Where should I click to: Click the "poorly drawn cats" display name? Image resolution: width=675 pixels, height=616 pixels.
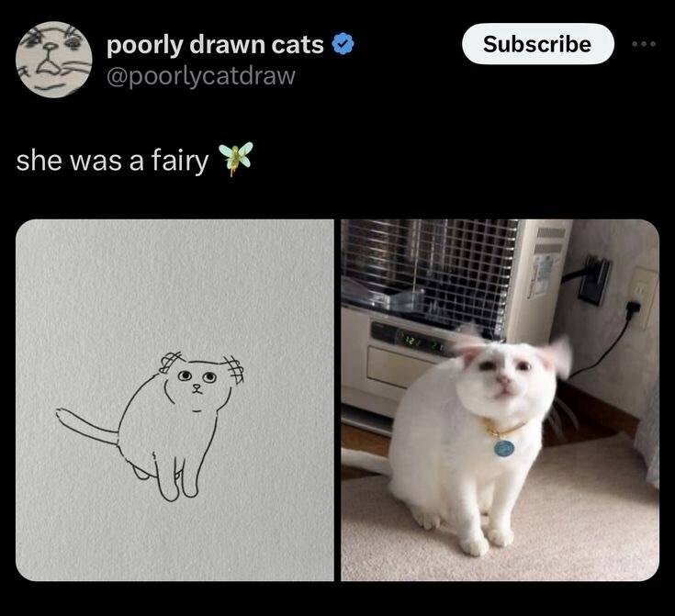pos(215,45)
